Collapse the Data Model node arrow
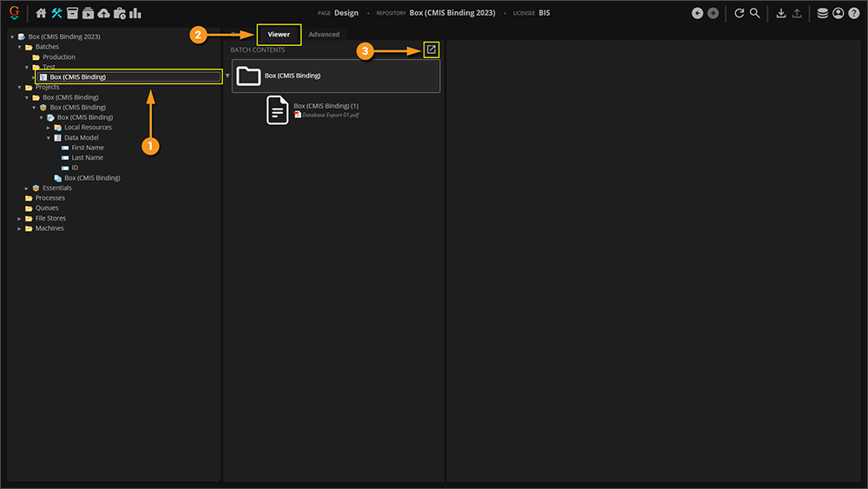The image size is (868, 489). 48,137
